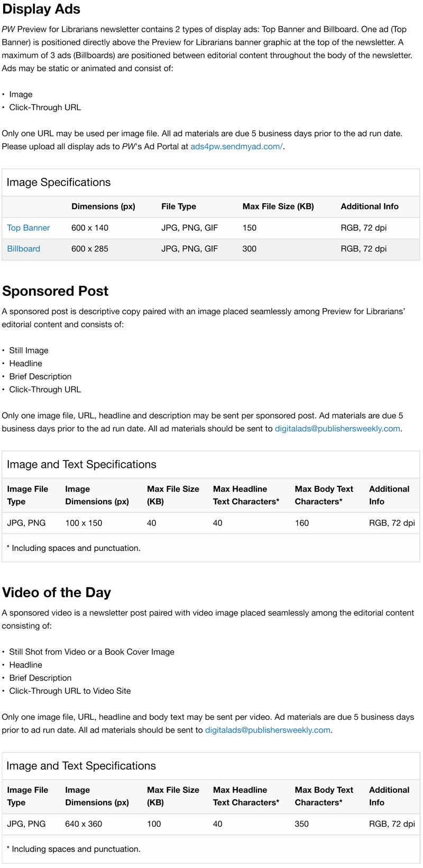This screenshot has width=423, height=868.
Task: Click the 160 max body text characters cell
Action: (301, 523)
